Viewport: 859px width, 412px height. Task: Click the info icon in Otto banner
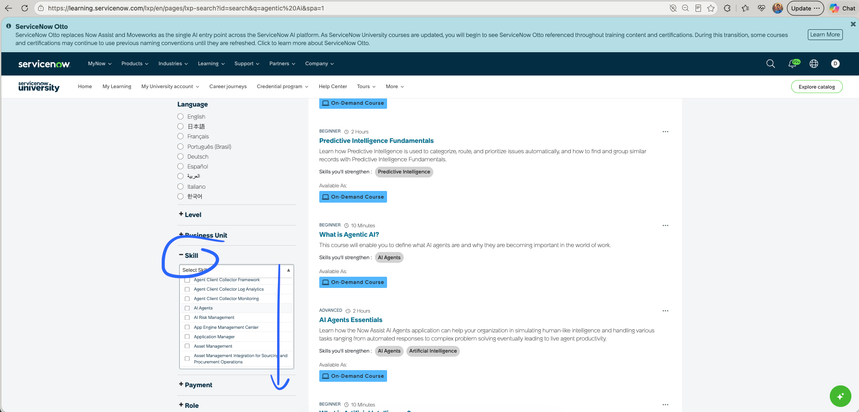(8, 26)
